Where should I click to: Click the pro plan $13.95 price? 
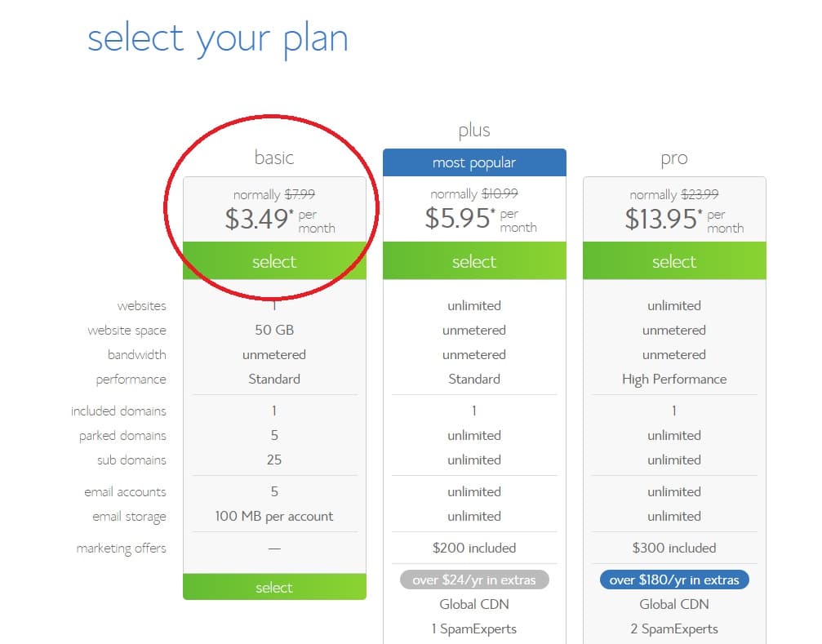(x=661, y=219)
